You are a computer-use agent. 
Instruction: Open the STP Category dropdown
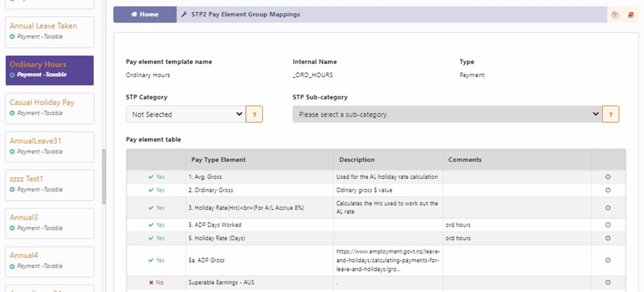pyautogui.click(x=186, y=114)
